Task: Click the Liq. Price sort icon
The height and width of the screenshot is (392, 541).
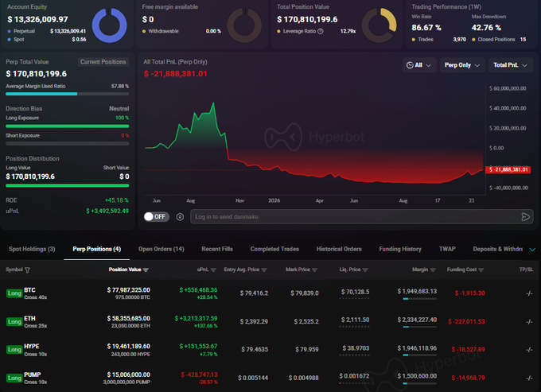Action: (365, 270)
